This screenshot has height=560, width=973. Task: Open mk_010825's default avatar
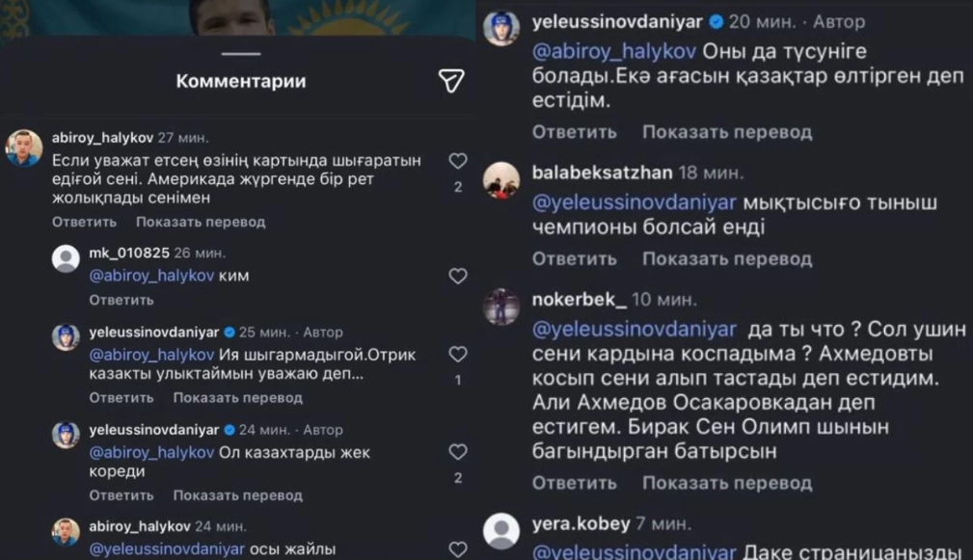pyautogui.click(x=66, y=258)
